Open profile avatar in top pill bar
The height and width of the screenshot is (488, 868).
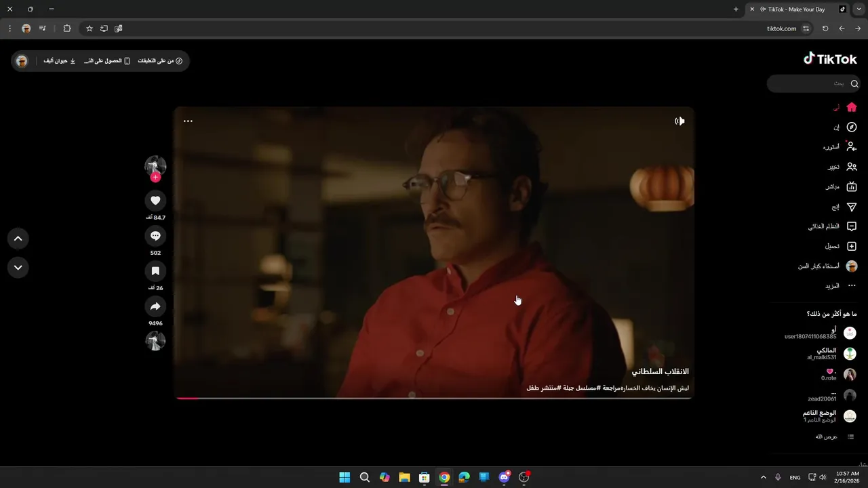pyautogui.click(x=22, y=61)
